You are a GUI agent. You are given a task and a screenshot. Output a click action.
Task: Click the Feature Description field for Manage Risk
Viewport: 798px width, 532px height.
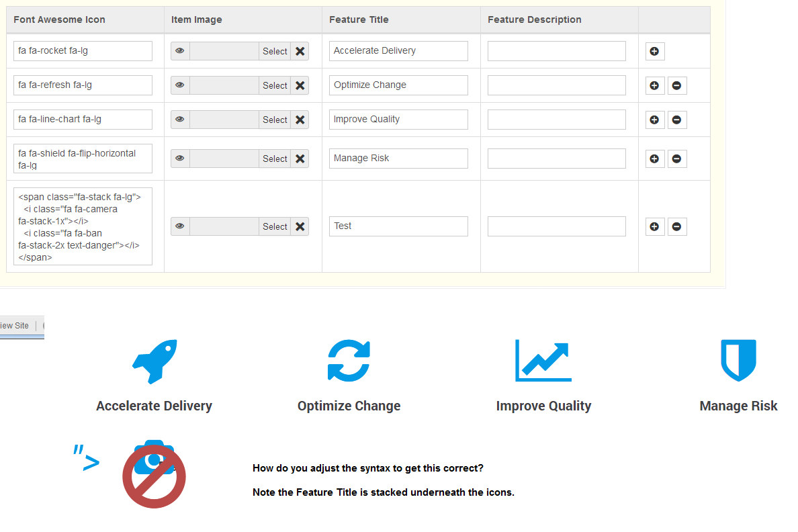pyautogui.click(x=557, y=159)
